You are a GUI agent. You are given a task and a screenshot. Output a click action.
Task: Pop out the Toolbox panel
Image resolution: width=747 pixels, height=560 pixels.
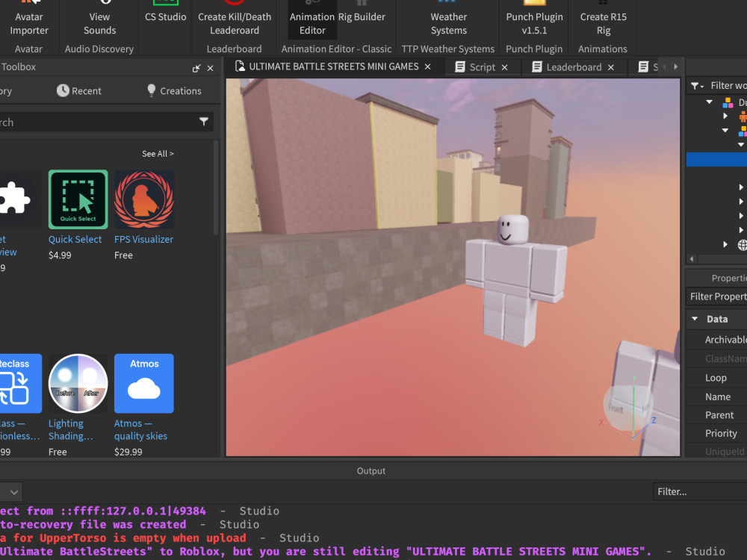click(x=196, y=69)
